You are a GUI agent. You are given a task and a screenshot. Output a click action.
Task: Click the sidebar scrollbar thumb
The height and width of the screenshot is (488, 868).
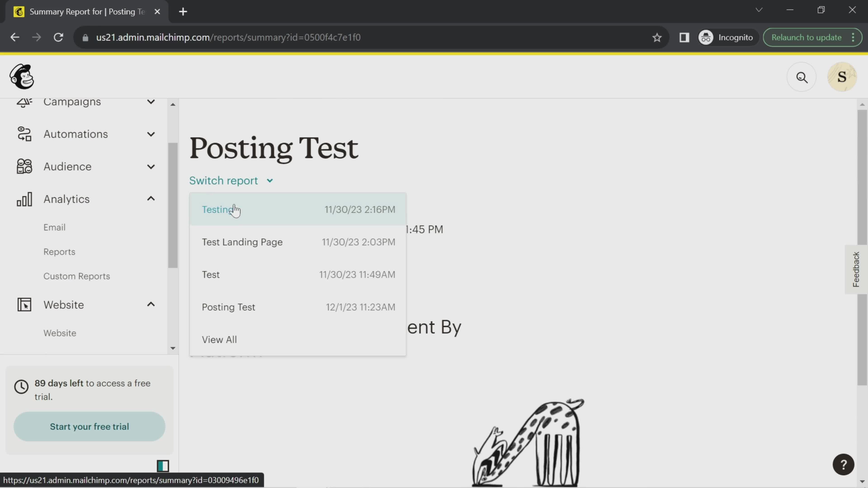click(x=173, y=205)
